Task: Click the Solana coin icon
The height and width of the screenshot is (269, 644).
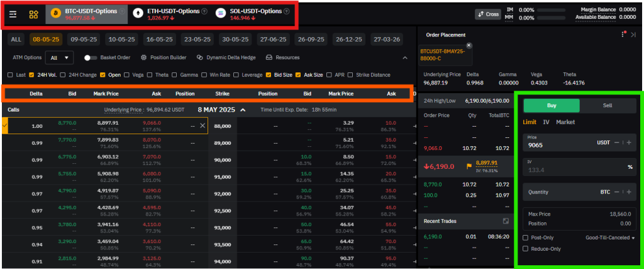Action: (x=221, y=14)
